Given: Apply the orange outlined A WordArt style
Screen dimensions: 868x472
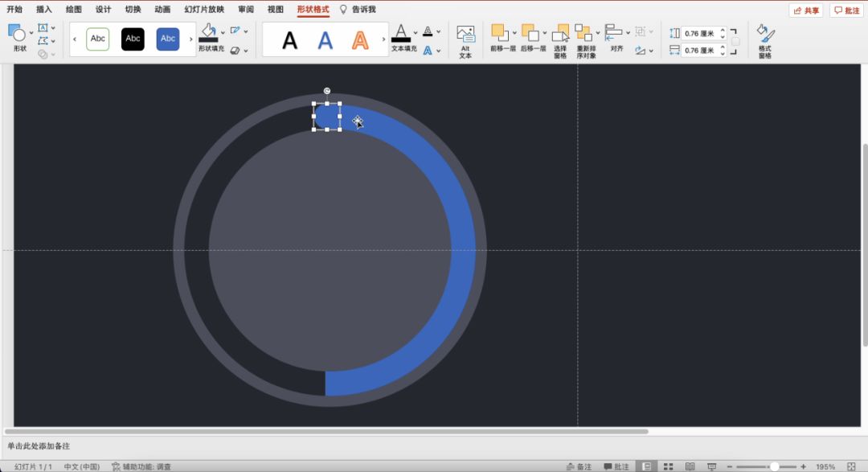Looking at the screenshot, I should 360,40.
